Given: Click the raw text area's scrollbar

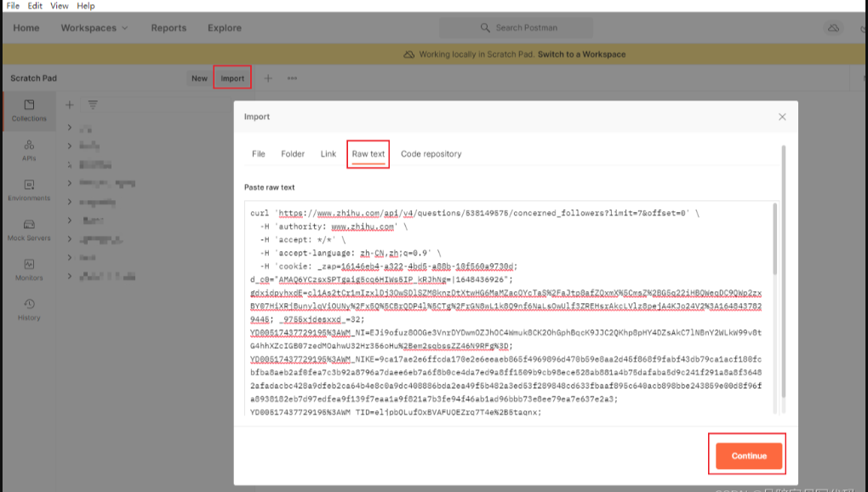Looking at the screenshot, I should [774, 239].
